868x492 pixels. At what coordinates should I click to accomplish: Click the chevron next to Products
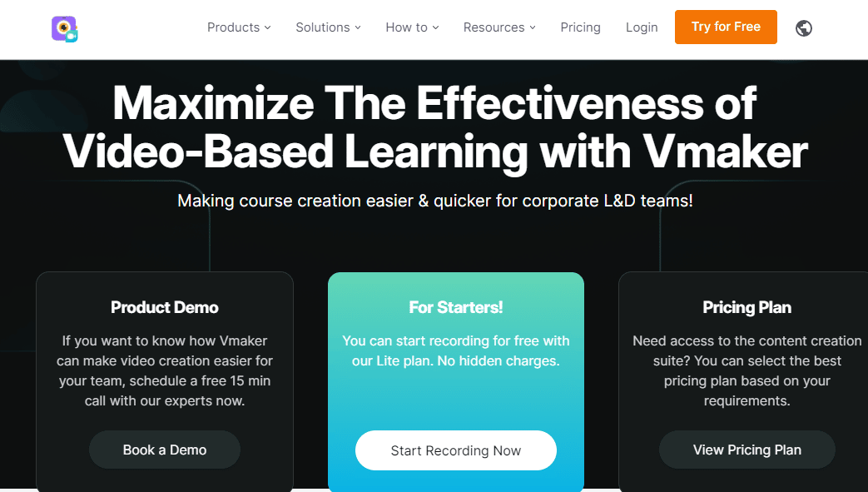point(267,27)
